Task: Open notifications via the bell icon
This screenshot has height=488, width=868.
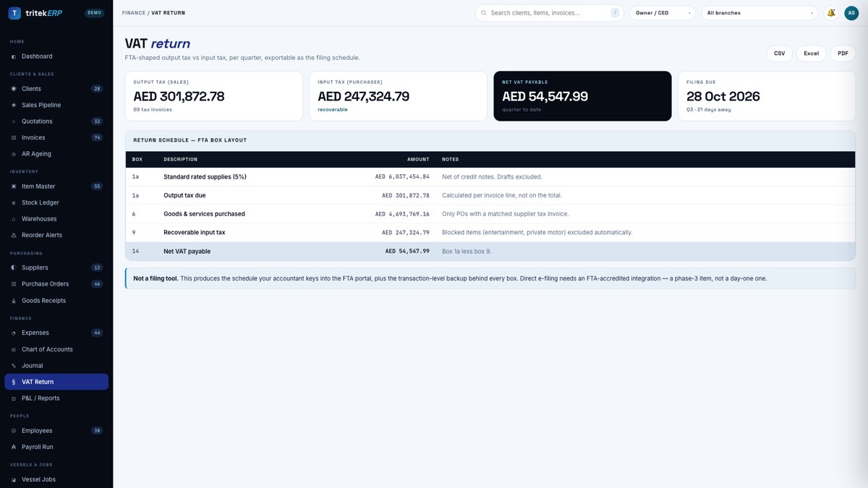Action: point(831,13)
